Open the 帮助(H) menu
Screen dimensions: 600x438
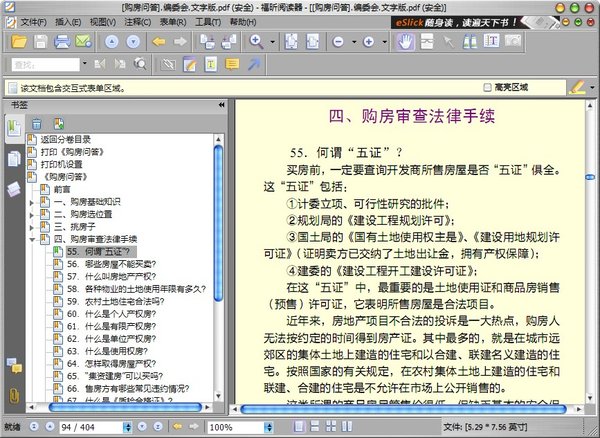pos(243,22)
